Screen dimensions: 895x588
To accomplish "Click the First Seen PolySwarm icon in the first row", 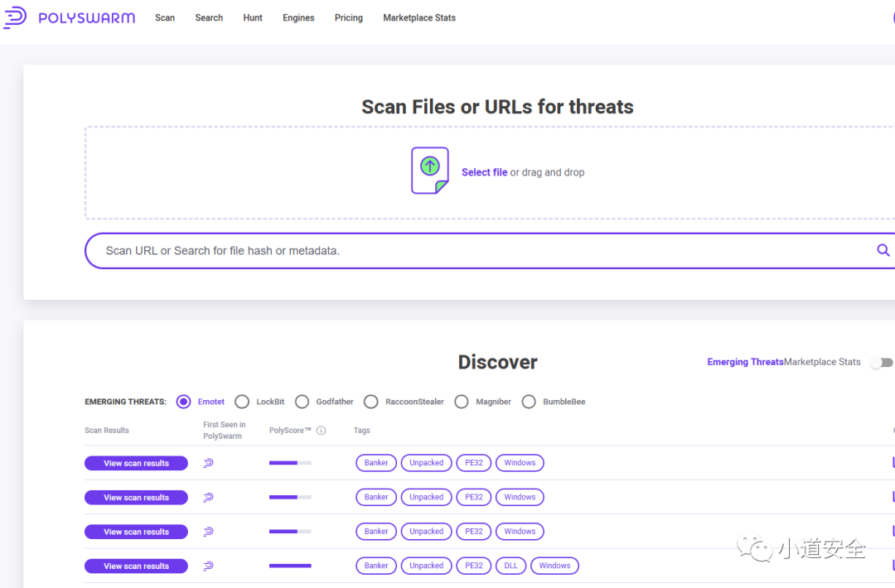I will (208, 462).
